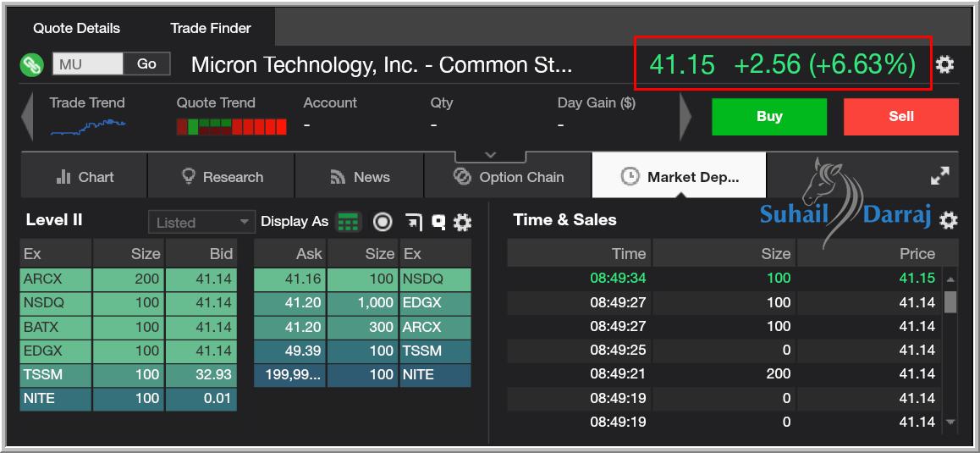Click the 08:49:21 trade time
Viewport: 980px width, 453px height.
pyautogui.click(x=618, y=373)
